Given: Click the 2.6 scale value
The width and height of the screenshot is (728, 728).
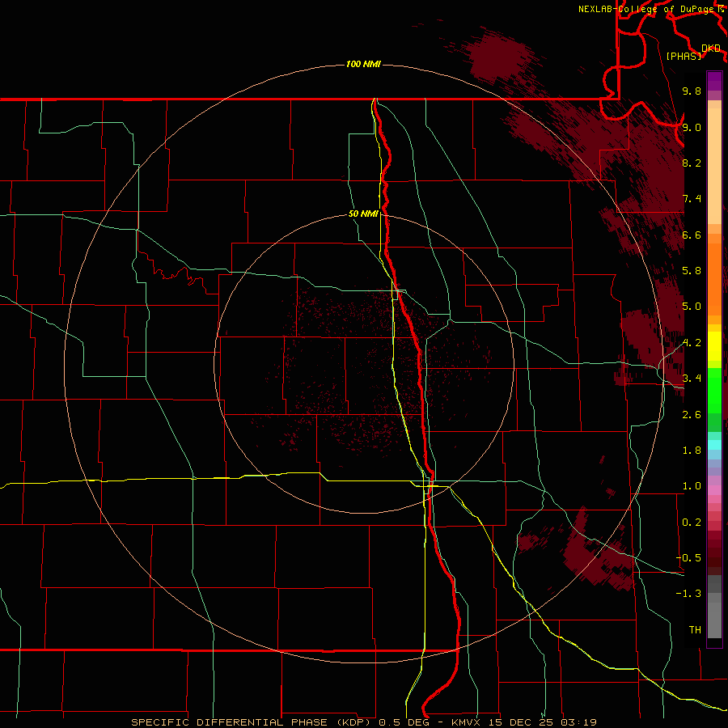Looking at the screenshot, I should coord(692,415).
